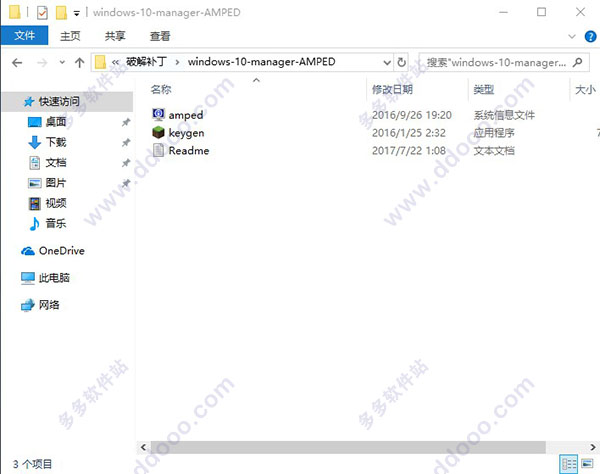Toggle the name column sort arrow

(256, 80)
